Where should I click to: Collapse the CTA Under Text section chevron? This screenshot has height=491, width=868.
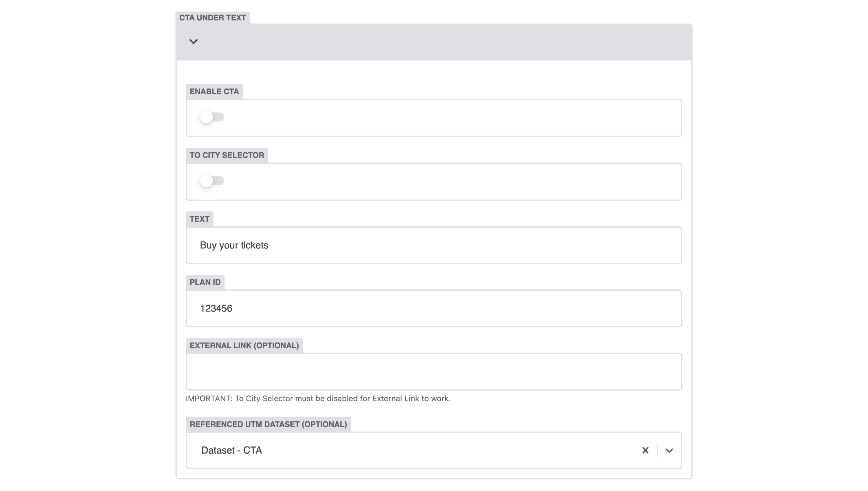tap(193, 41)
